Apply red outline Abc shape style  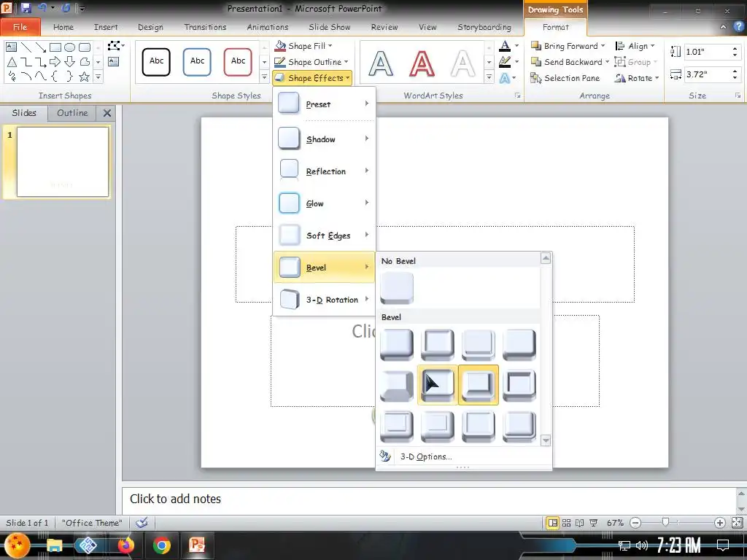coord(238,61)
